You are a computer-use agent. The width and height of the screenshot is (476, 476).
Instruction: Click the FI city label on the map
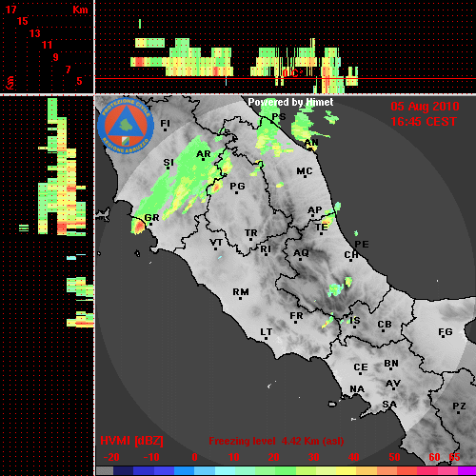pos(165,123)
